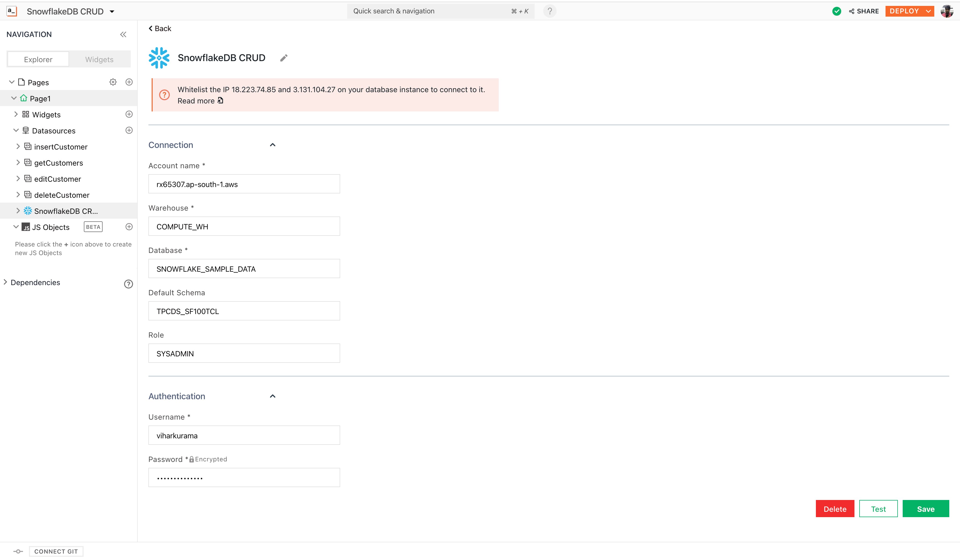Screen dimensions: 960x560
Task: Open the user profile avatar
Action: coord(947,11)
